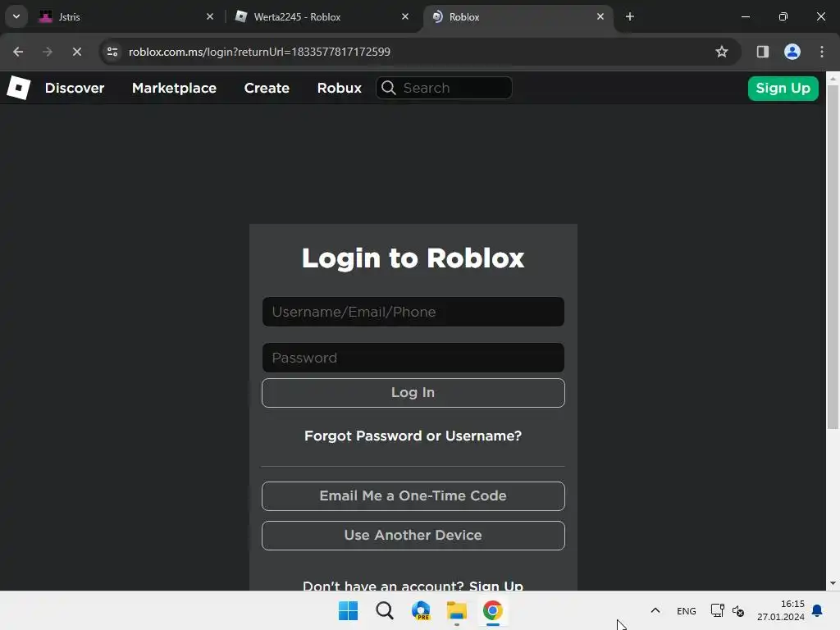Close the active Roblox login tab
Viewport: 840px width, 630px height.
tap(600, 16)
